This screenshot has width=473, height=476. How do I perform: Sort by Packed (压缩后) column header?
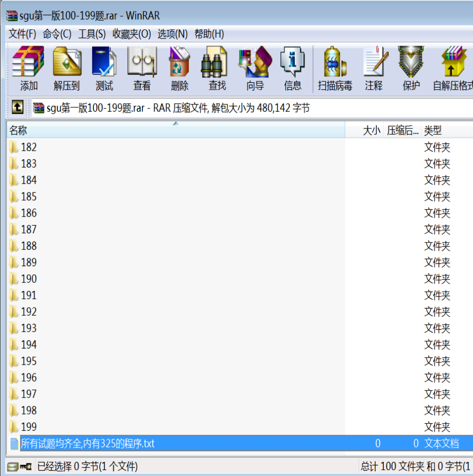click(x=402, y=130)
